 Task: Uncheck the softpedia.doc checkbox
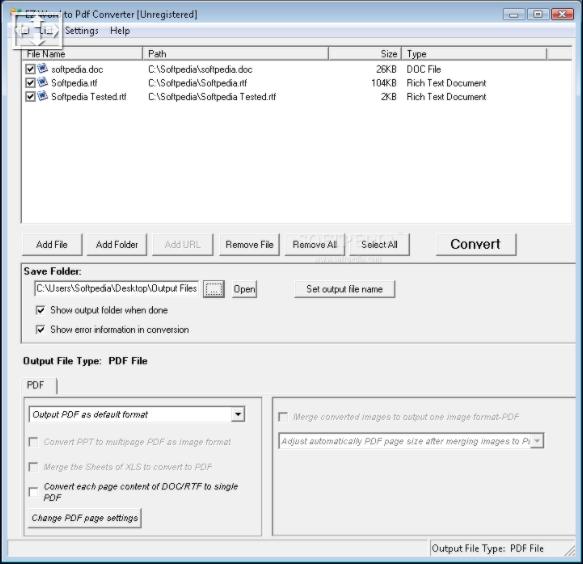pyautogui.click(x=30, y=69)
